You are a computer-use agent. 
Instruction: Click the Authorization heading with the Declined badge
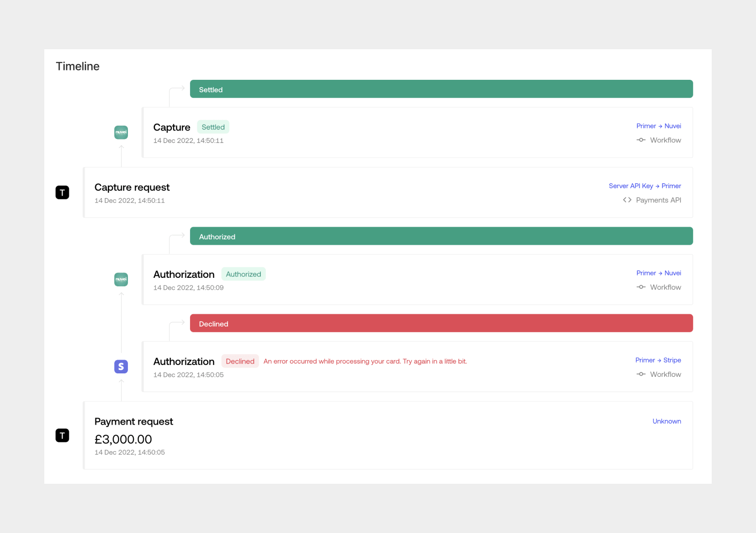point(184,362)
